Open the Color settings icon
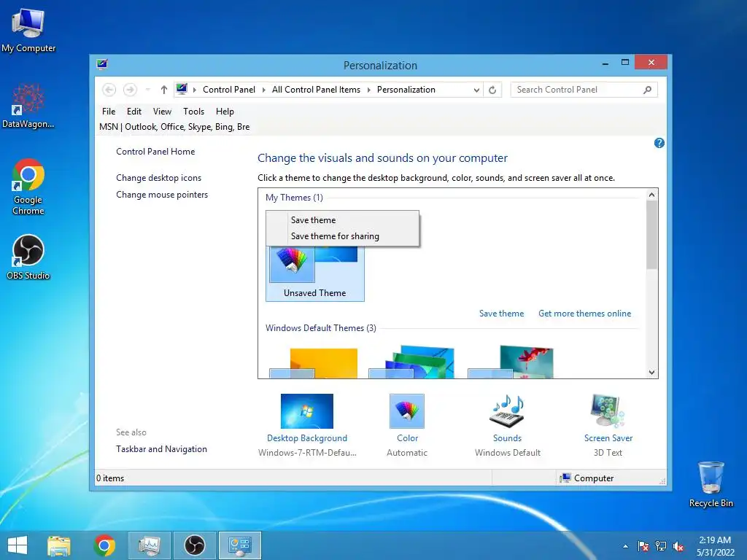Screen dimensions: 747x560 point(407,411)
